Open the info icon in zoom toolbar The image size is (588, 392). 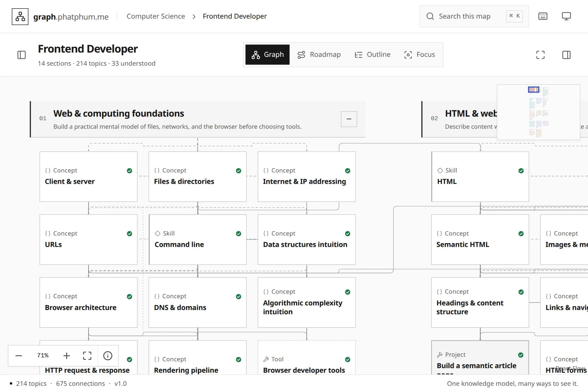pos(108,355)
